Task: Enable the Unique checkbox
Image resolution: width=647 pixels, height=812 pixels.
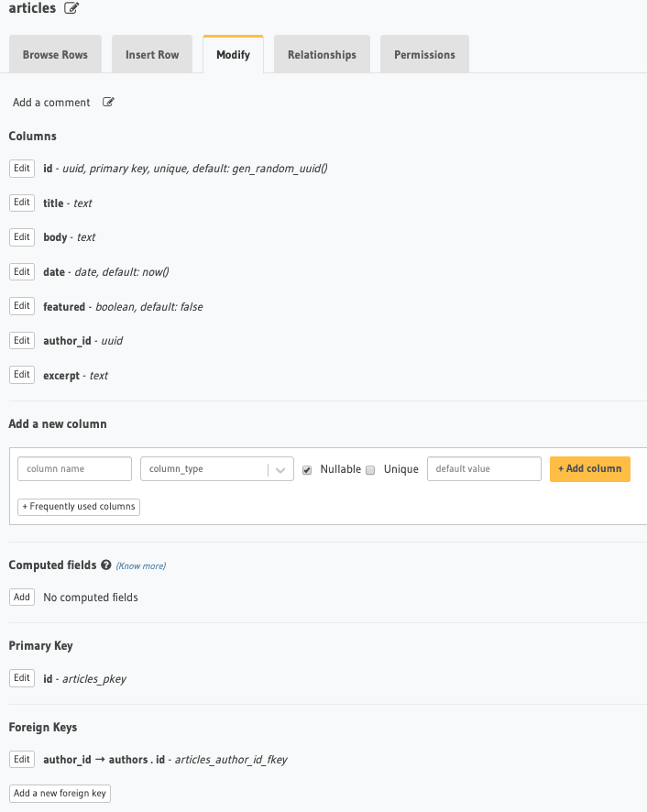Action: [x=370, y=468]
